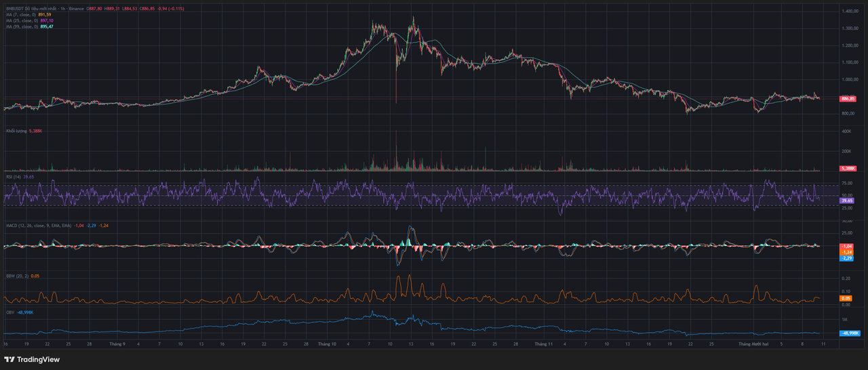868x370 pixels.
Task: Select the MA (99, close, 0) legend
Action: [23, 26]
